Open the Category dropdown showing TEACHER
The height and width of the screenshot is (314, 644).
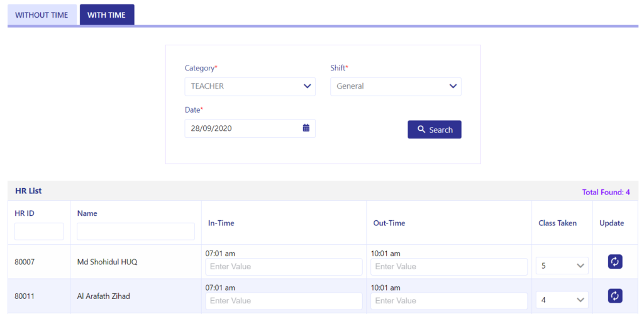tap(250, 86)
